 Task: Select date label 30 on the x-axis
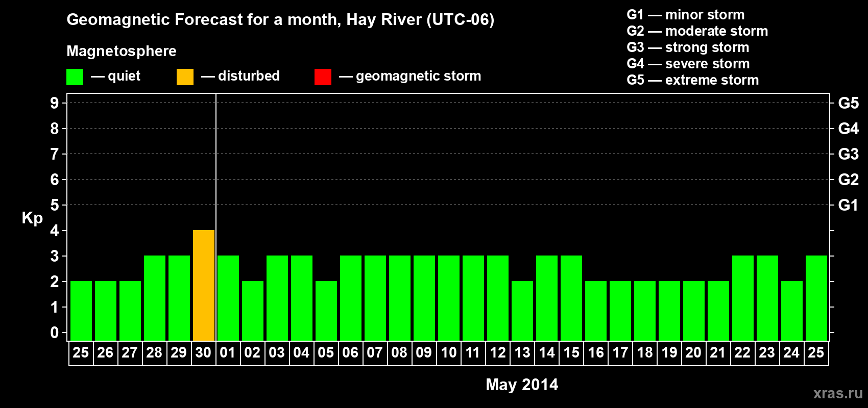203,353
